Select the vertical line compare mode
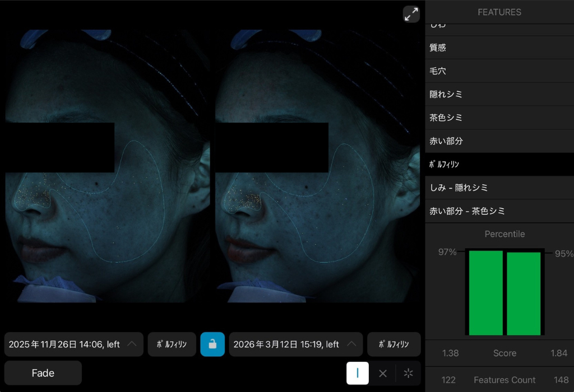574x392 pixels. [358, 373]
